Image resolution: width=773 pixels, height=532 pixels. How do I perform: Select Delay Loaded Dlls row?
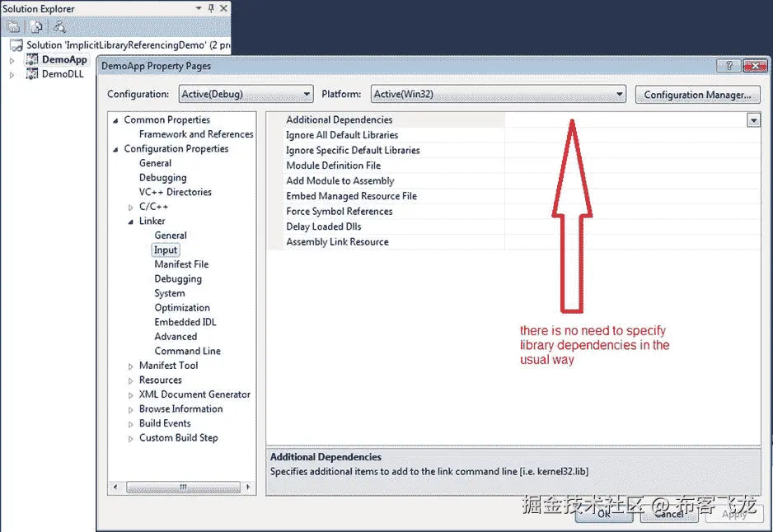(514, 226)
